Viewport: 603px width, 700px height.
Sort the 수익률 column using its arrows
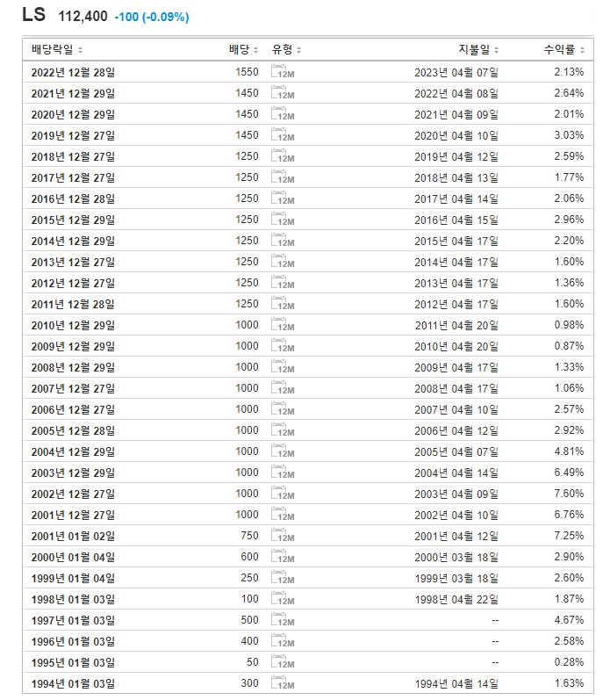point(582,50)
